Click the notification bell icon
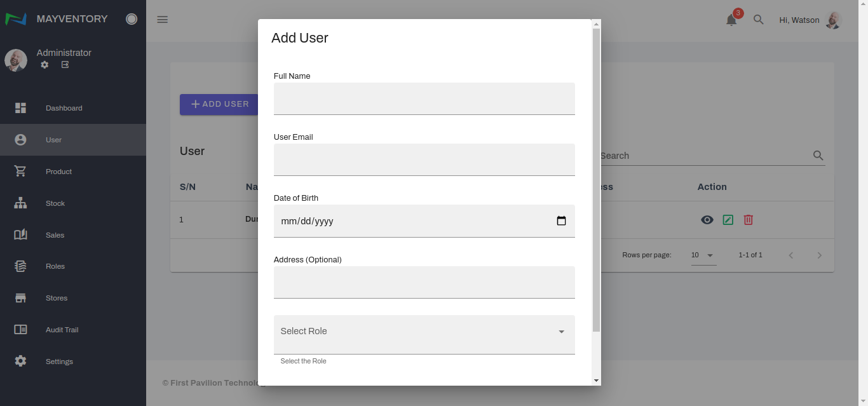Viewport: 868px width, 406px height. (731, 20)
